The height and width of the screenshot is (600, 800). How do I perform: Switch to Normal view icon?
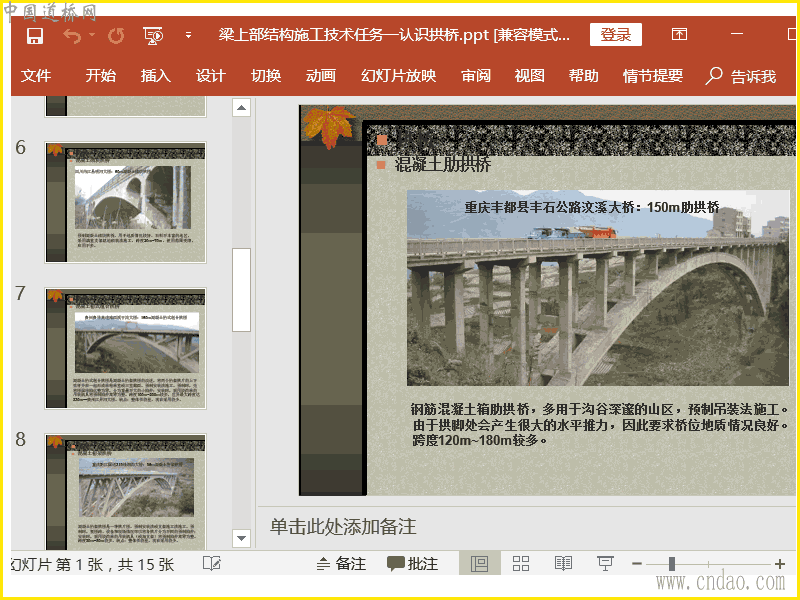pos(480,564)
